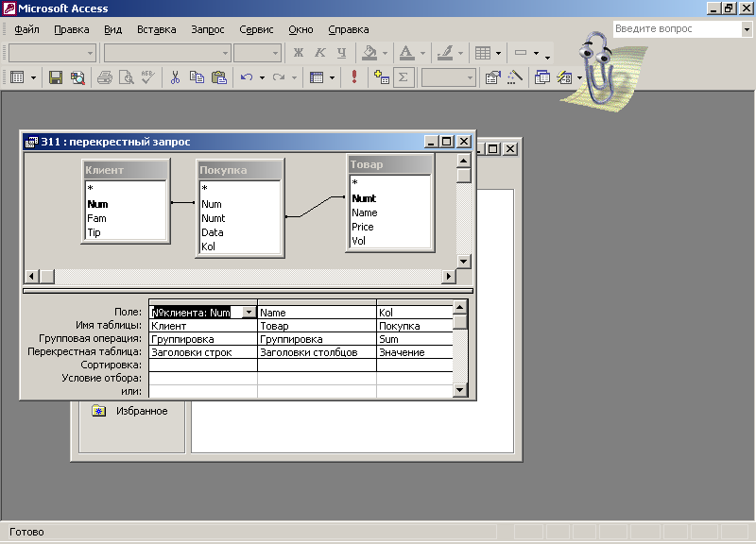This screenshot has width=756, height=544.
Task: Open the Ask a question dropdown arrow
Action: click(x=747, y=29)
